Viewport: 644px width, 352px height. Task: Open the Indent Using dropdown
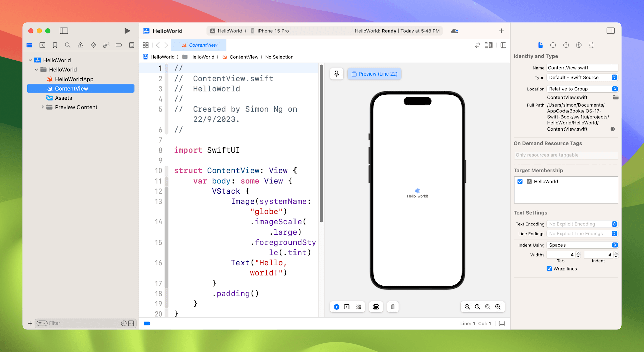(x=582, y=245)
